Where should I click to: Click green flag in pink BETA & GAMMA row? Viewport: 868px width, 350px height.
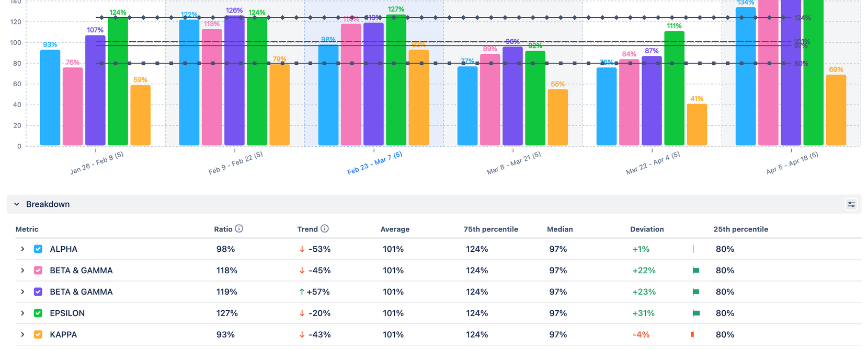click(696, 271)
